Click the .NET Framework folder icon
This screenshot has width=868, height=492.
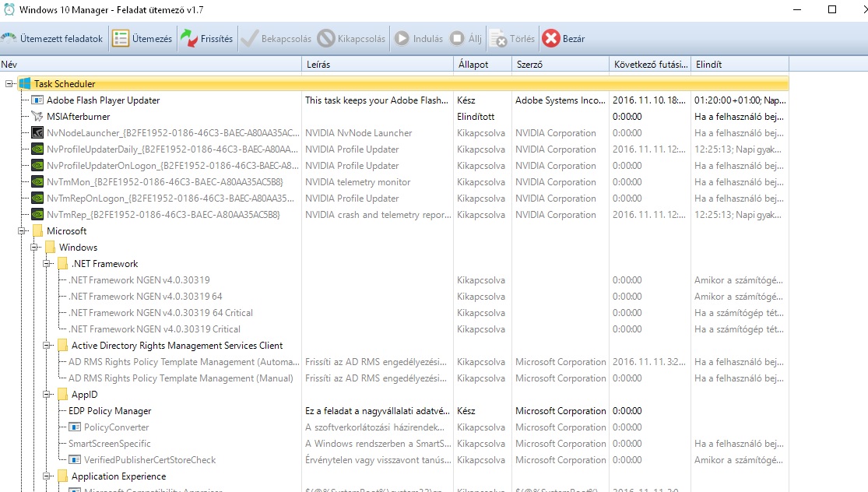(x=62, y=263)
